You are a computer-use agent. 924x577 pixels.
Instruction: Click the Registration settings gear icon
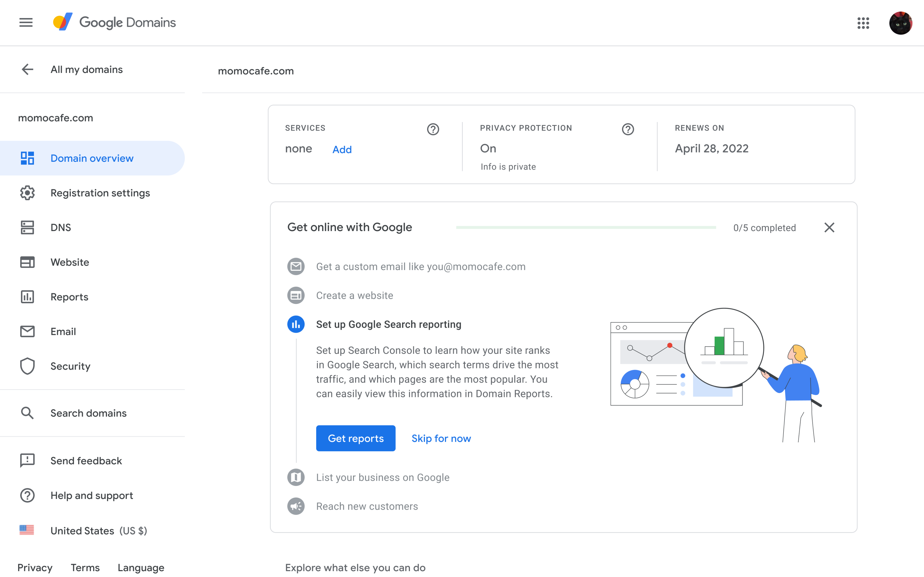pos(28,193)
